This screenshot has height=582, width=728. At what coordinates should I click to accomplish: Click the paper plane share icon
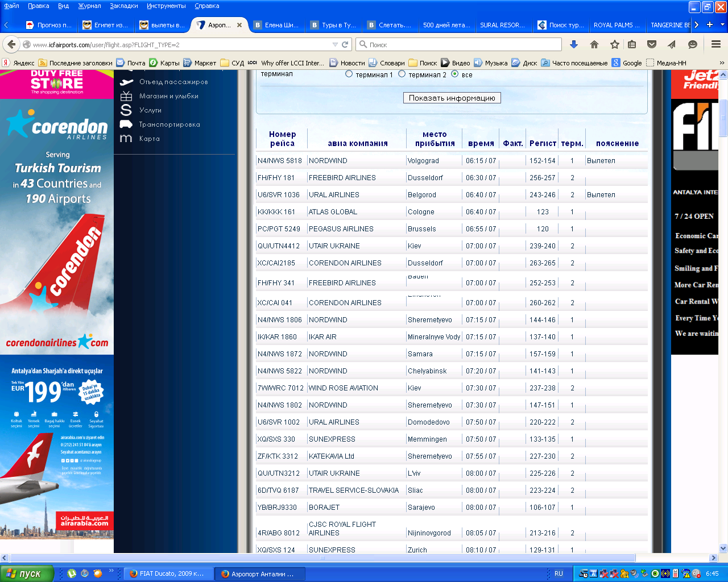[672, 44]
